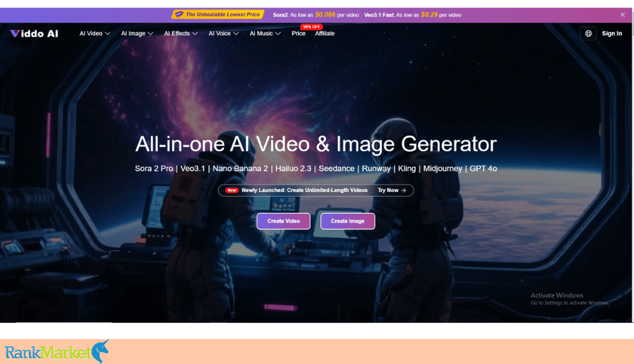The height and width of the screenshot is (364, 634).
Task: Click the Veo3.1 Fast $0.29 per video offer
Action: click(x=412, y=15)
